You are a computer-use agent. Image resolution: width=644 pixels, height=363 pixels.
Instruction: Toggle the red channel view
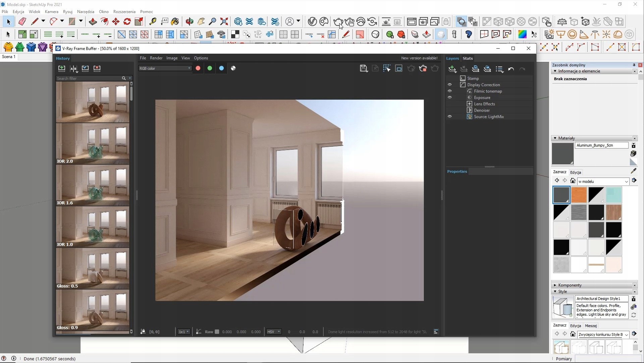point(198,68)
